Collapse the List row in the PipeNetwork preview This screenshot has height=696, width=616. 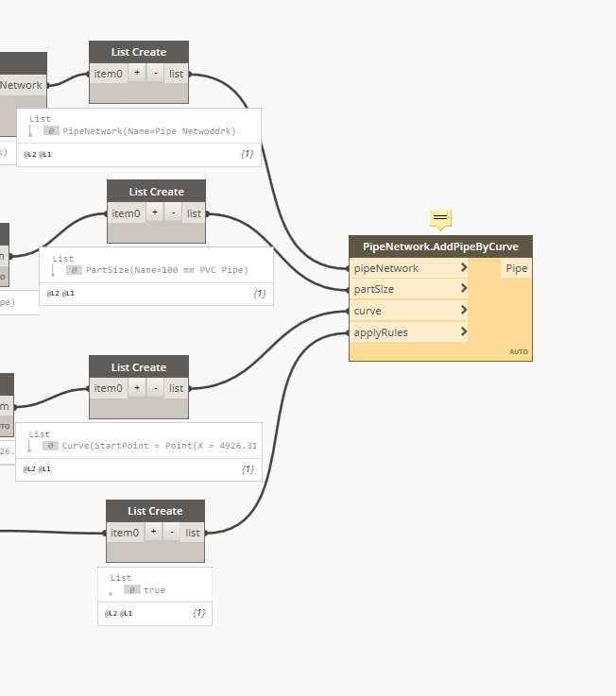point(40,118)
